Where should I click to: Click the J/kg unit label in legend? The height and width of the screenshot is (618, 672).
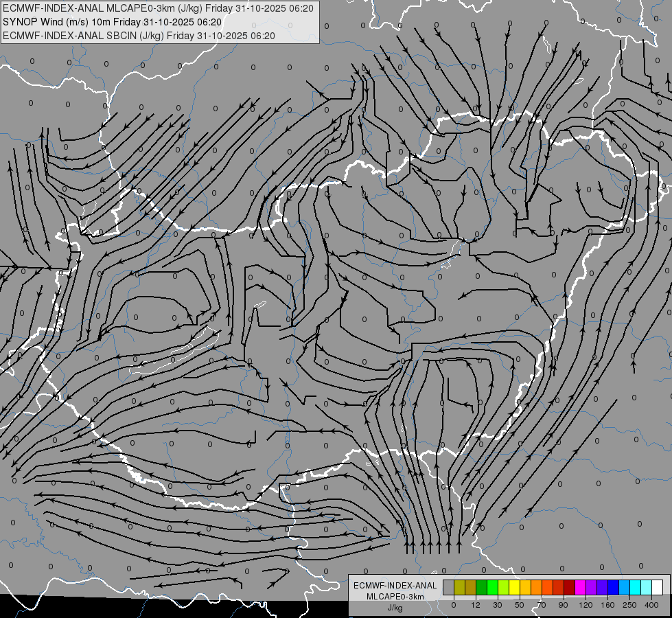395,608
